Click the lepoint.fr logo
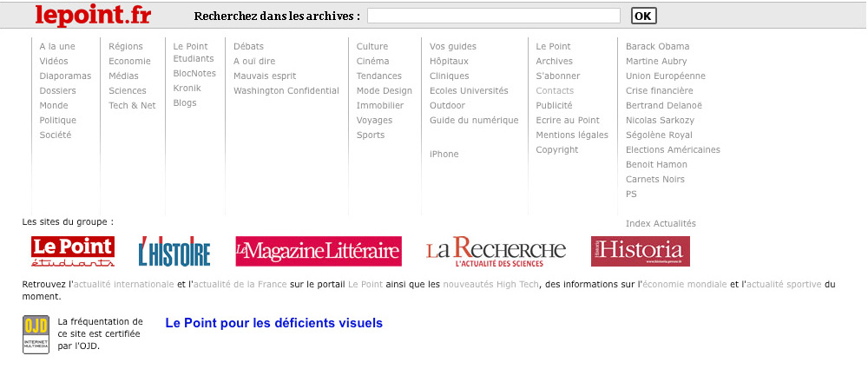The width and height of the screenshot is (868, 369). coord(93,15)
